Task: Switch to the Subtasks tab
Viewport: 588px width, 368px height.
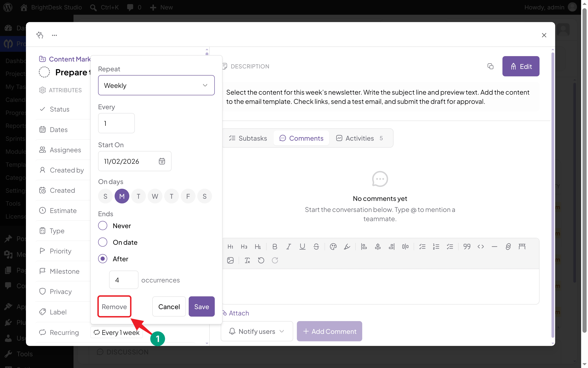Action: tap(248, 138)
